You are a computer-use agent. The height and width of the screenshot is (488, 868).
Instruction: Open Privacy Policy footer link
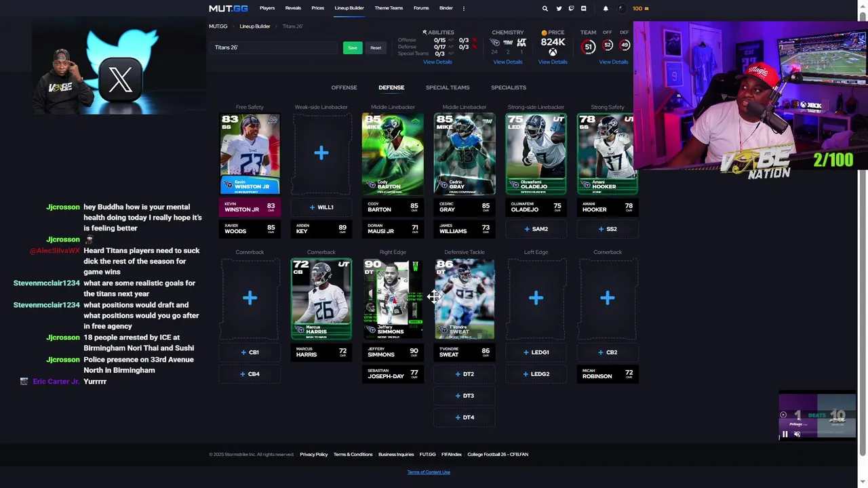coord(314,454)
